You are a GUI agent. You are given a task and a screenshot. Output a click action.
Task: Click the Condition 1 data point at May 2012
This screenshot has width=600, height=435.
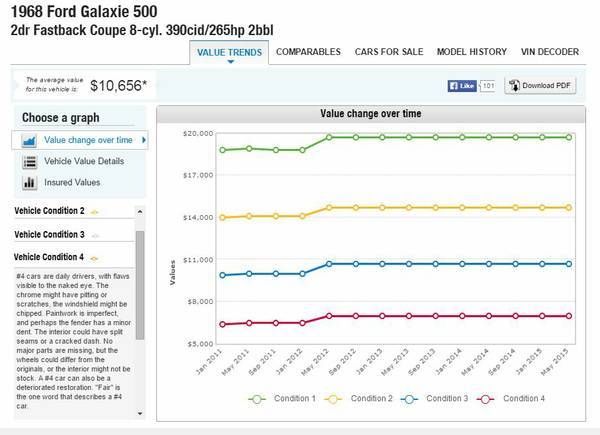coord(329,137)
